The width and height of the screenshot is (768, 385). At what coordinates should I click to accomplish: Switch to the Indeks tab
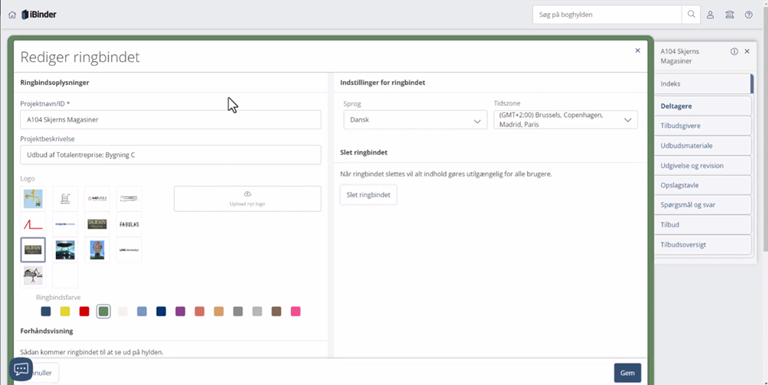click(x=703, y=84)
